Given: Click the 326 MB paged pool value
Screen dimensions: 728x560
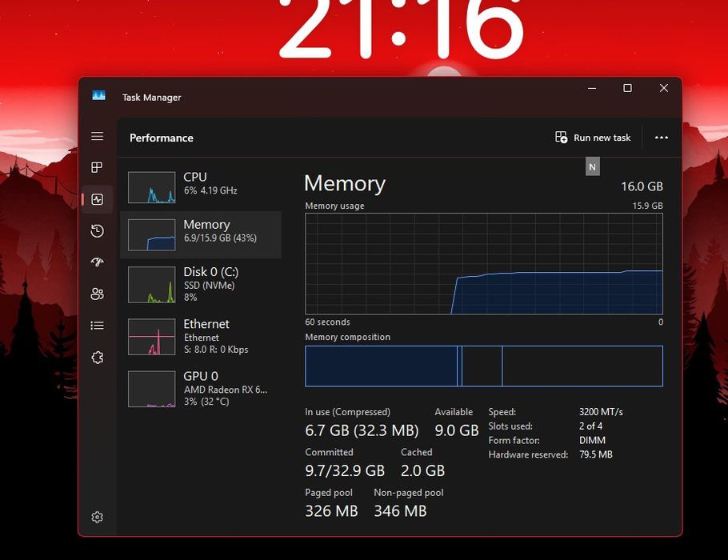Looking at the screenshot, I should click(331, 511).
